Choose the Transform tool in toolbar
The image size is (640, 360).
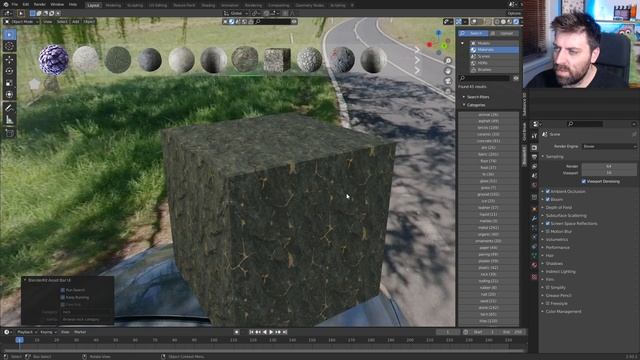coord(9,94)
